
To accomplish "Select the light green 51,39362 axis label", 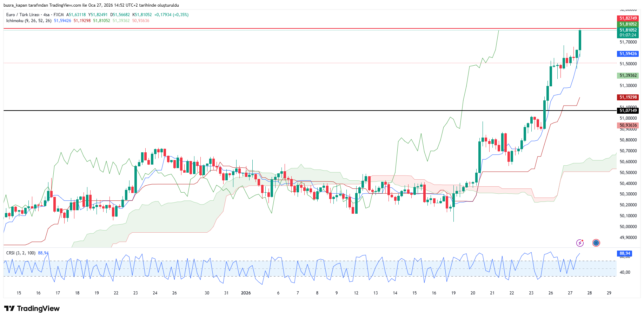I will coord(628,75).
